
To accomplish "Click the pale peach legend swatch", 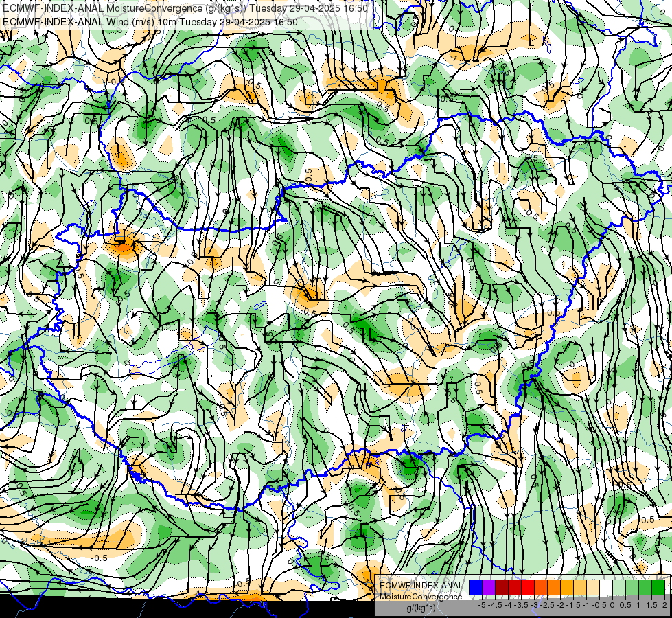I will [593, 587].
